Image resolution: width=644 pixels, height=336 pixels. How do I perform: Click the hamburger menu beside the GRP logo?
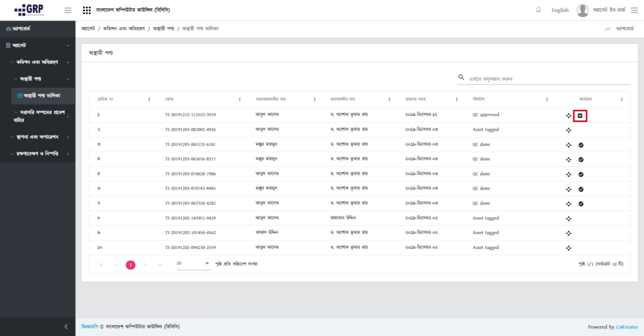tap(68, 10)
